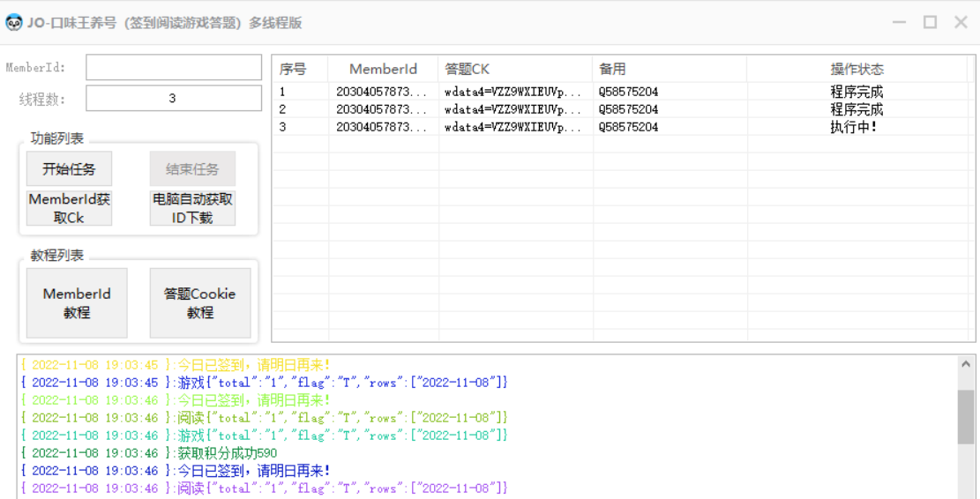Sort by the MemberId column header

383,69
